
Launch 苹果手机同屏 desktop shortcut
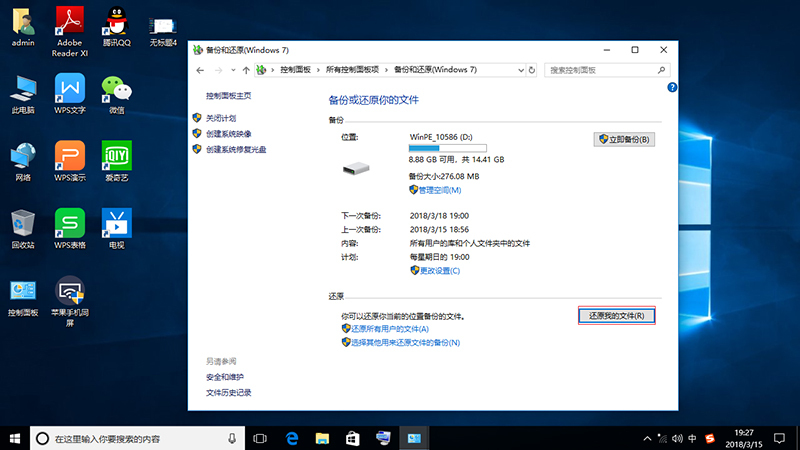coord(70,302)
